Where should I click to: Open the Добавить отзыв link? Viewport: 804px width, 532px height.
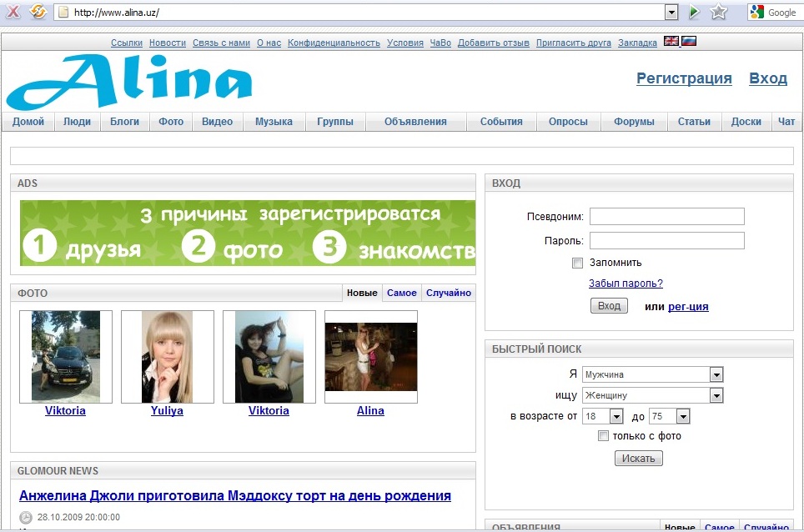(493, 43)
